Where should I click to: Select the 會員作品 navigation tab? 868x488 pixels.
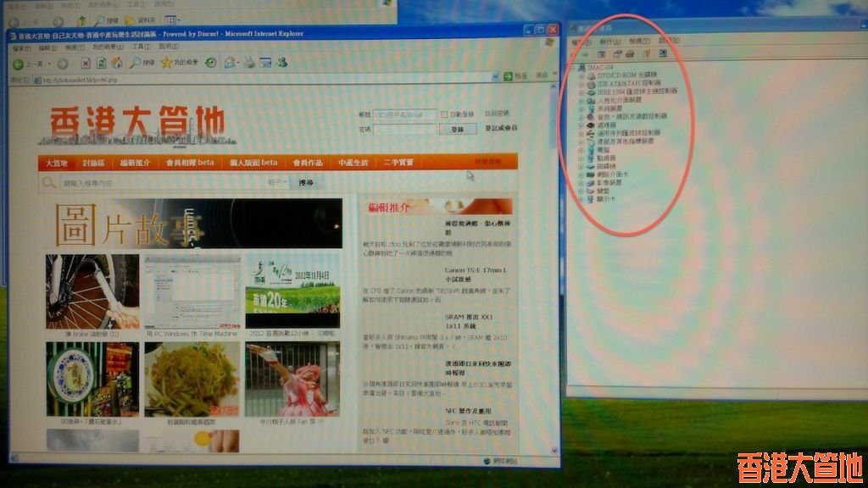point(307,163)
